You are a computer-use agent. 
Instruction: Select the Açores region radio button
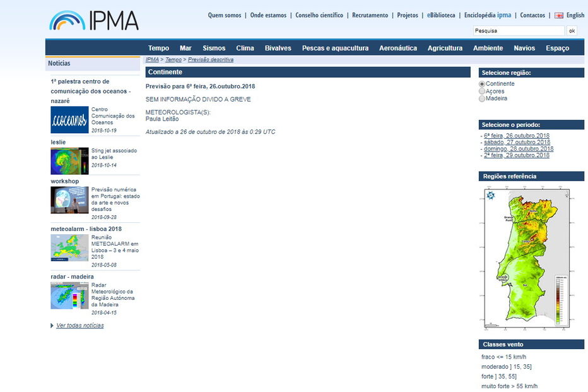click(x=482, y=92)
